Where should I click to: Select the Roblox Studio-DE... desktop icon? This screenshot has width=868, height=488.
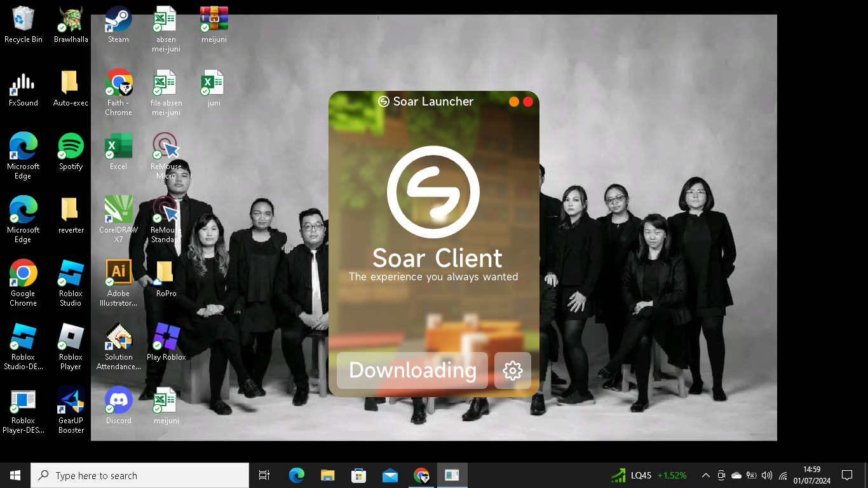click(24, 348)
